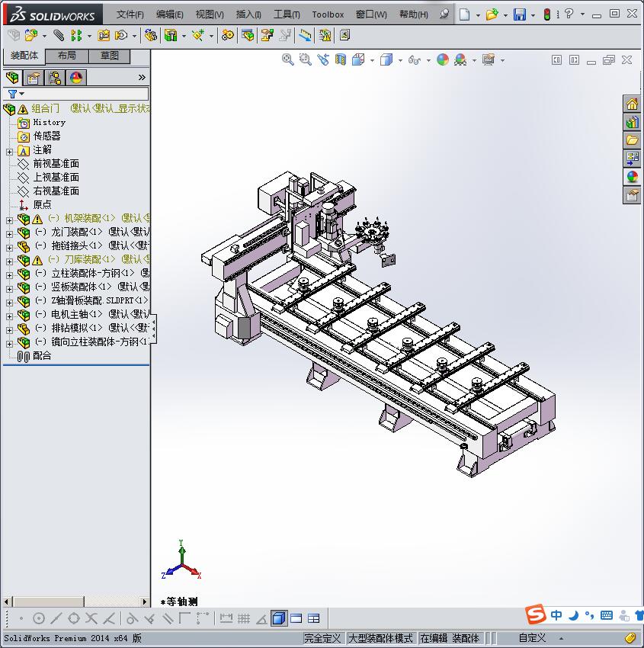Click the Move Component icon

coord(121,36)
